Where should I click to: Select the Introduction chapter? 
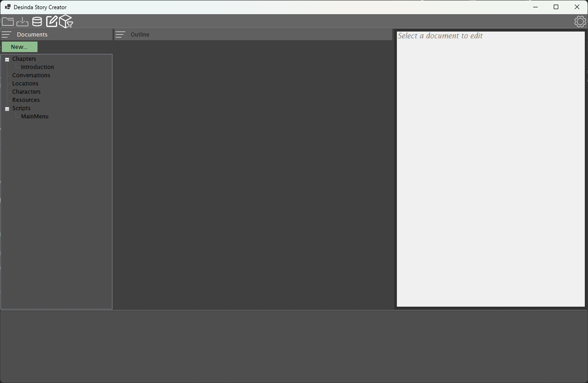pyautogui.click(x=37, y=67)
